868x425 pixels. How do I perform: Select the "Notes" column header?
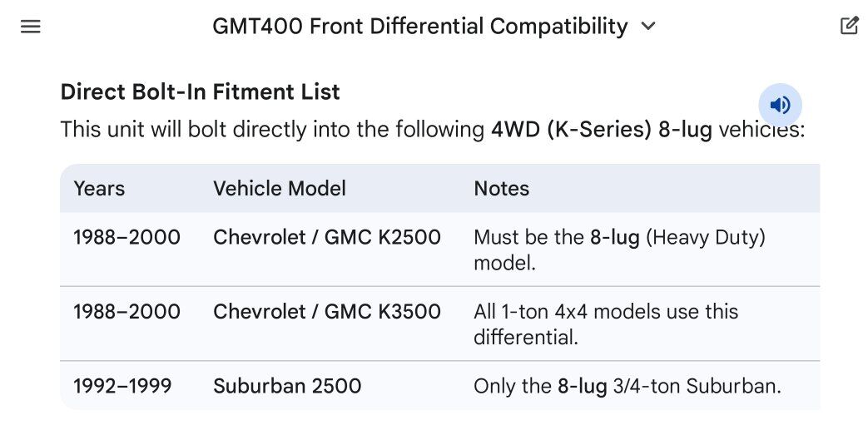coord(501,188)
